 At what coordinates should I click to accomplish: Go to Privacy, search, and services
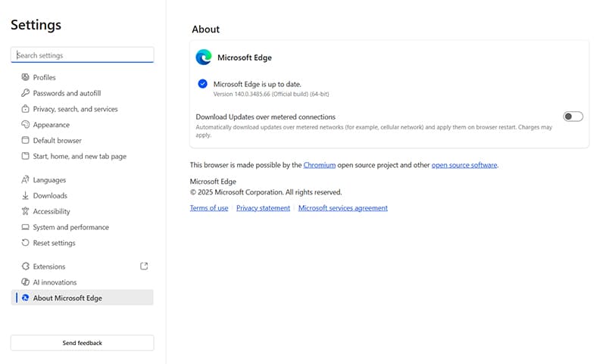coord(83,109)
